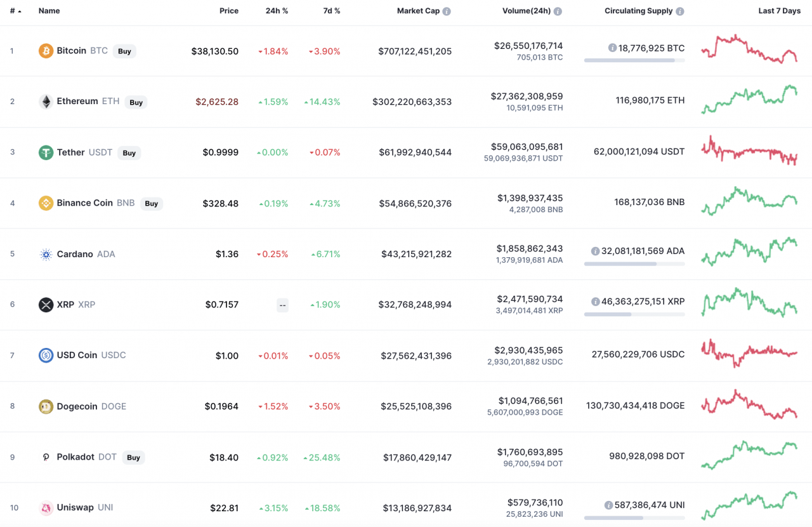The height and width of the screenshot is (527, 812).
Task: Open Dogecoin 7-day sparkline chart
Action: coord(749,404)
